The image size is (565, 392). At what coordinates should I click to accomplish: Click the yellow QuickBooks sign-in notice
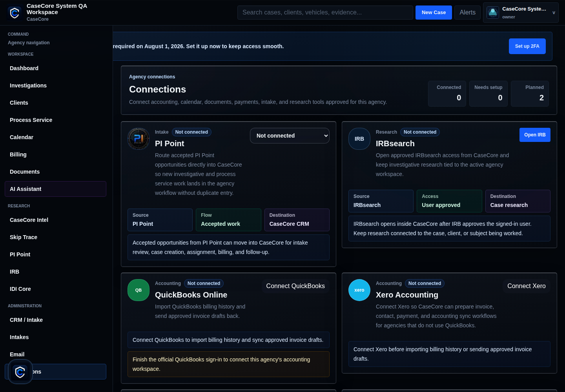(x=228, y=364)
